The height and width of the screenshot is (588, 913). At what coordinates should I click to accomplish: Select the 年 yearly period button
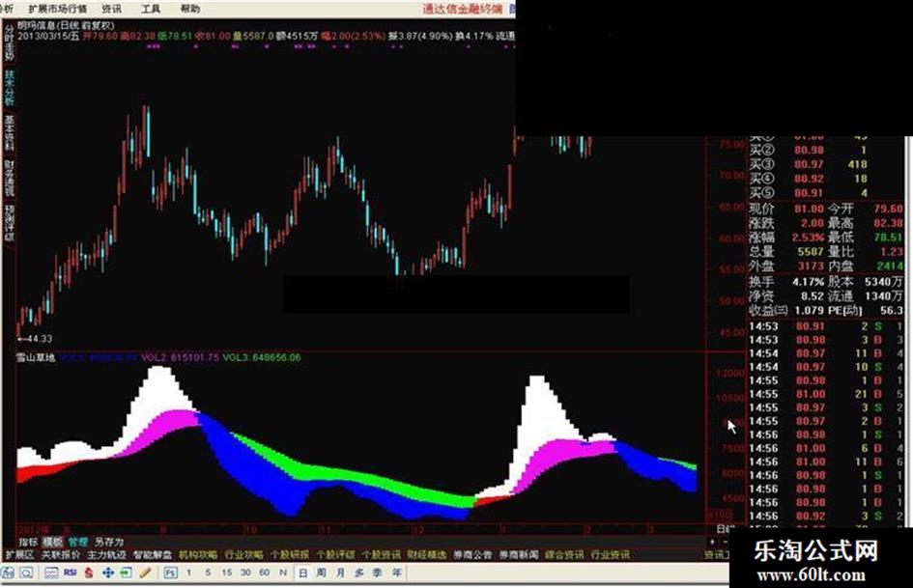tap(397, 573)
